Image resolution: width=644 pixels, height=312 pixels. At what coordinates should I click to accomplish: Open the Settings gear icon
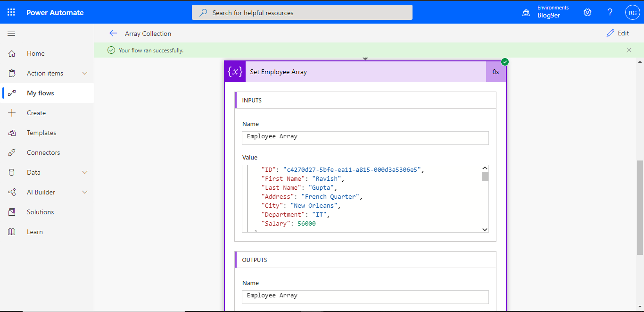[x=587, y=12]
